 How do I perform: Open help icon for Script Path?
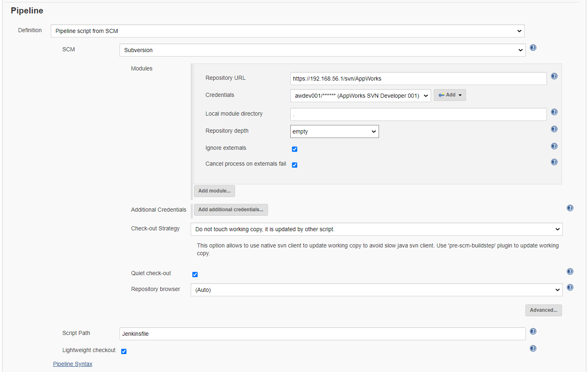click(533, 332)
